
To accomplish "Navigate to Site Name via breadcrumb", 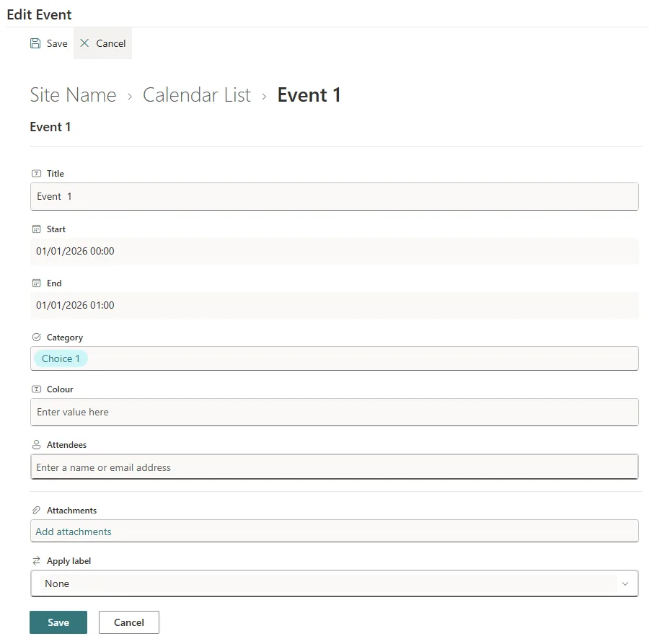I will coord(73,94).
